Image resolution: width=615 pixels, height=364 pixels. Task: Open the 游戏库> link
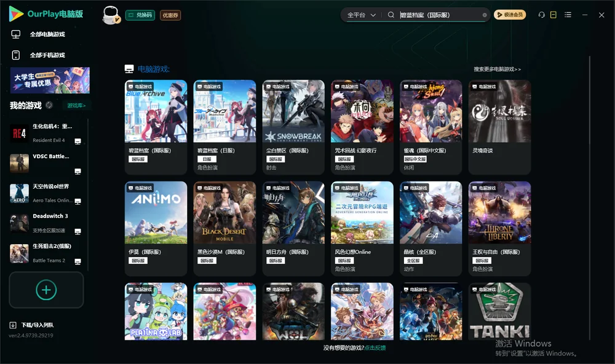point(76,106)
